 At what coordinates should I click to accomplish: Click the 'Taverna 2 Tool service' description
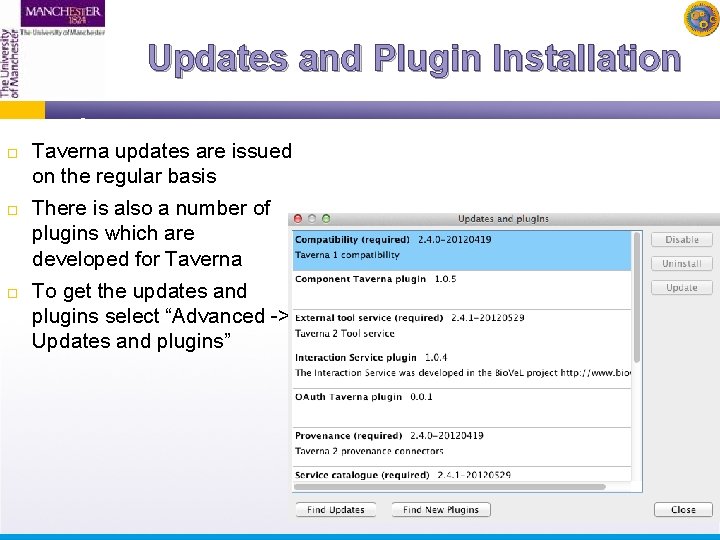344,334
